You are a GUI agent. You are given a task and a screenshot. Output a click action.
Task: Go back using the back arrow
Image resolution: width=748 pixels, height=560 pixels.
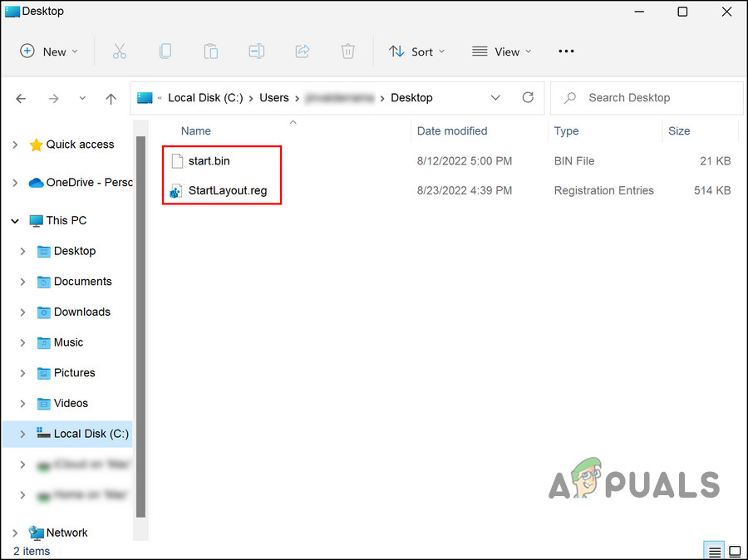tap(21, 99)
